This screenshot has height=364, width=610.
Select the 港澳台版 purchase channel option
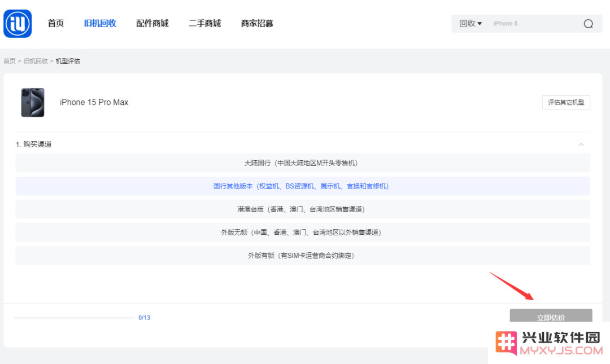[x=303, y=209]
